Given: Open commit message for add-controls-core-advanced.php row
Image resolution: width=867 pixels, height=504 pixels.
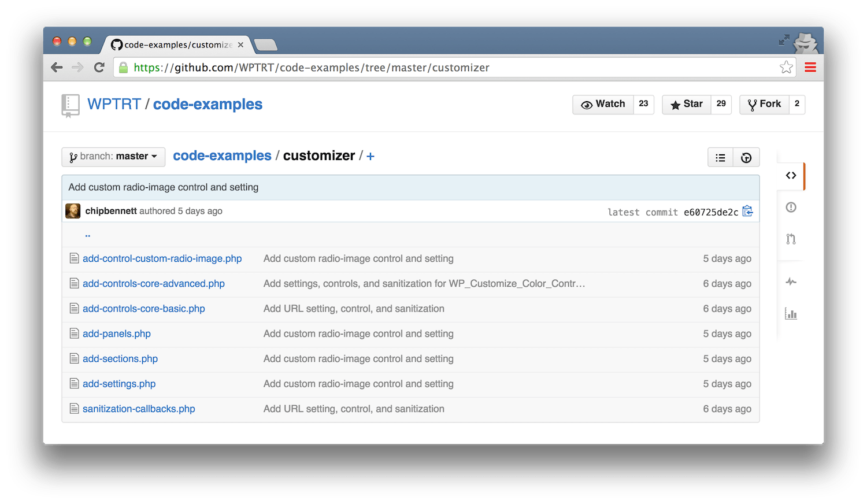Looking at the screenshot, I should [424, 283].
